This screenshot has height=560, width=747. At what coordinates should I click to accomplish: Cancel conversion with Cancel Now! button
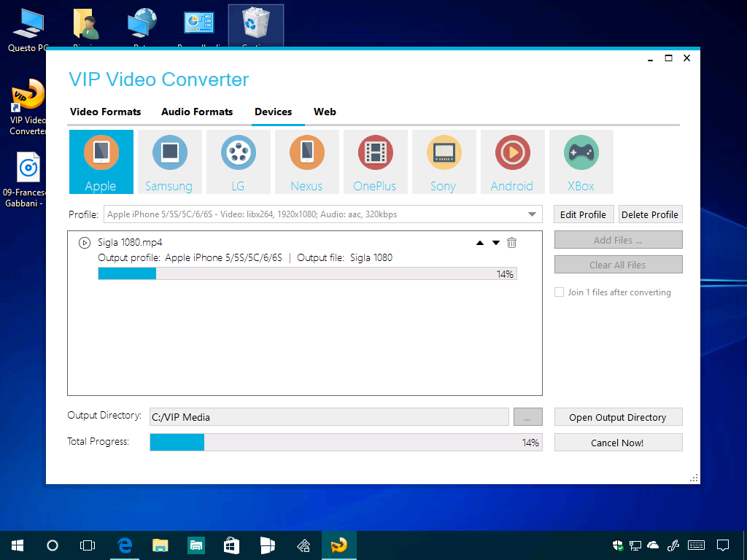618,443
